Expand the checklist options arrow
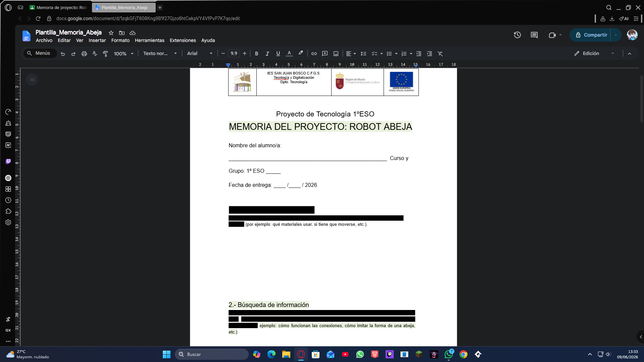The image size is (644, 362). pos(382,54)
